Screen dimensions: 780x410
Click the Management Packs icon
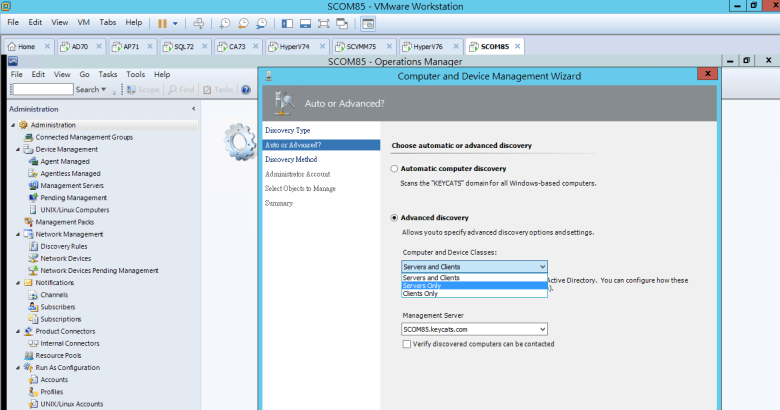coord(28,221)
